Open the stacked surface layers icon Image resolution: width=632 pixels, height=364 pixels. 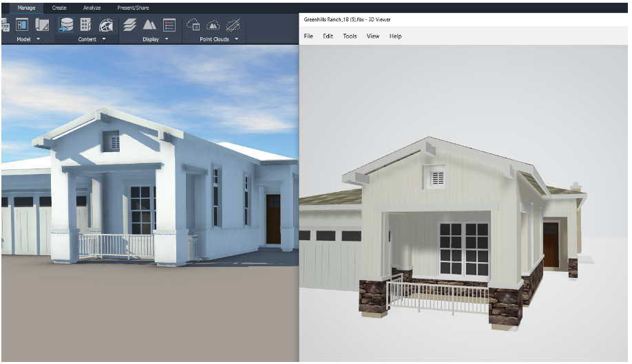tap(129, 25)
